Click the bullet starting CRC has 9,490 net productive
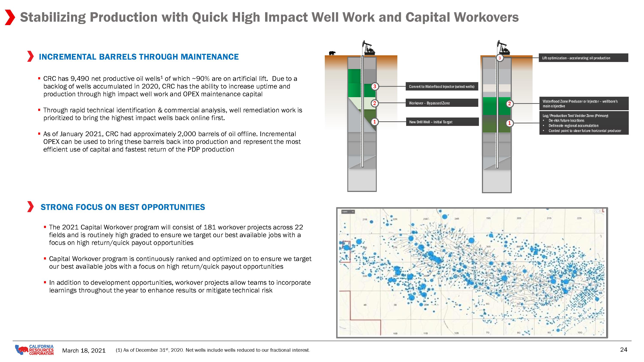 click(170, 86)
